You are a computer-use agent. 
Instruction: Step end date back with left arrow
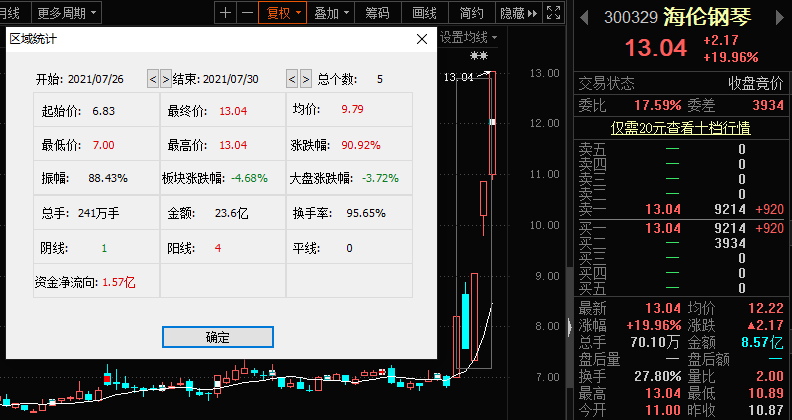(x=292, y=79)
